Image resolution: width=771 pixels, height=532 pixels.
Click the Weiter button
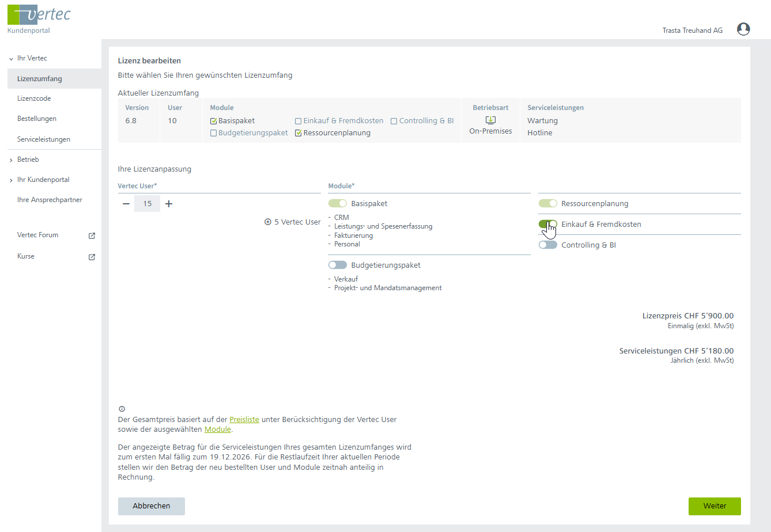[x=715, y=506]
